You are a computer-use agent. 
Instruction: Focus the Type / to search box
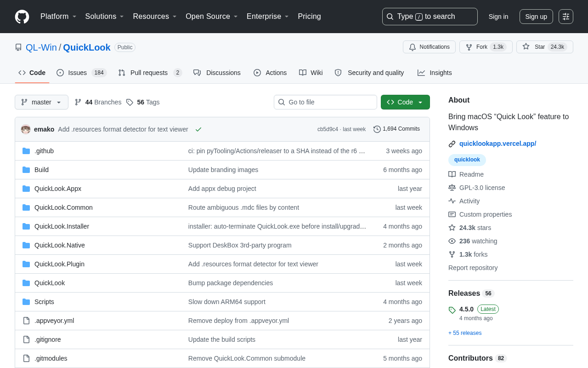[x=430, y=17]
